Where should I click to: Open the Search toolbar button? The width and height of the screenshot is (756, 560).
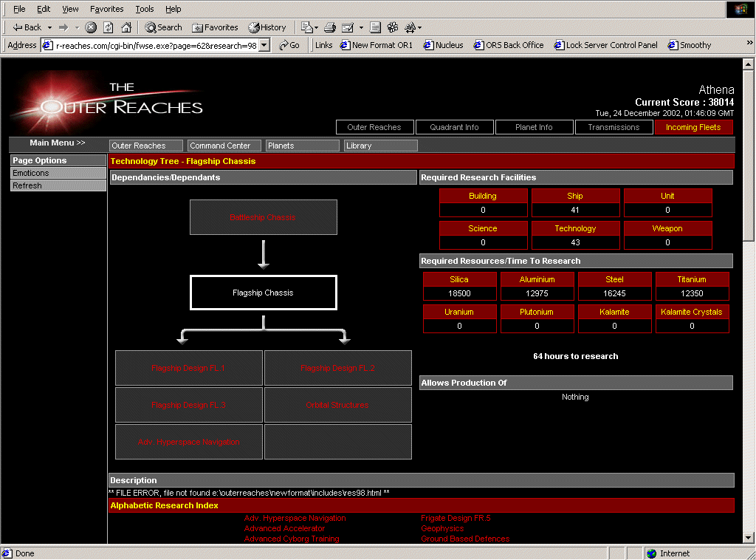163,27
